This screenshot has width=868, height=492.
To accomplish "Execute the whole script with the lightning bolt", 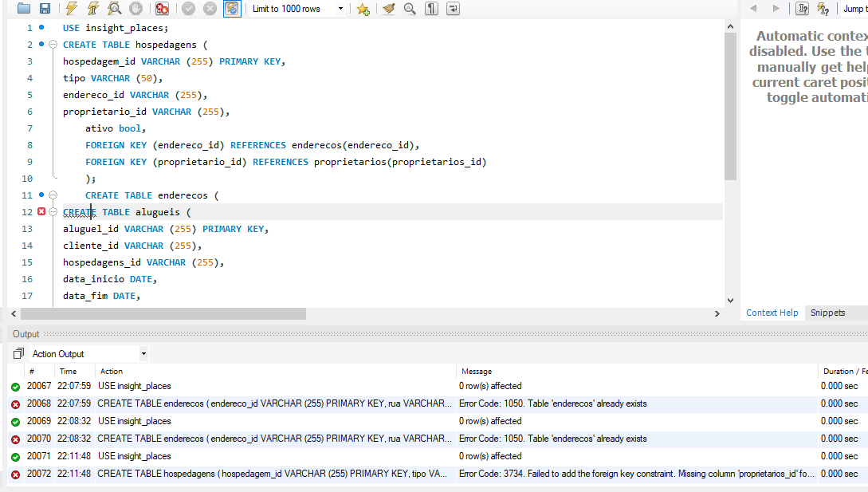I will [72, 8].
